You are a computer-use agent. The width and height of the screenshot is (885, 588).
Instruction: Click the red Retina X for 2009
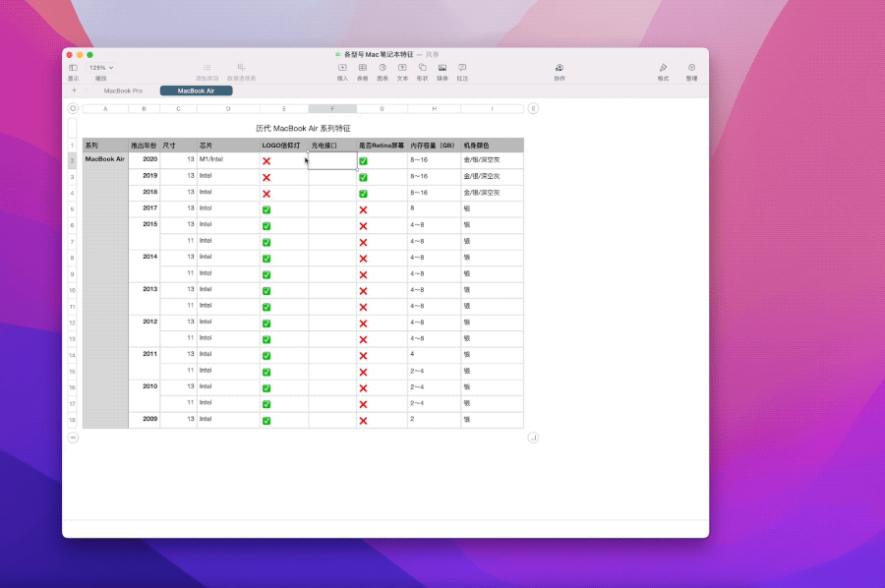363,421
